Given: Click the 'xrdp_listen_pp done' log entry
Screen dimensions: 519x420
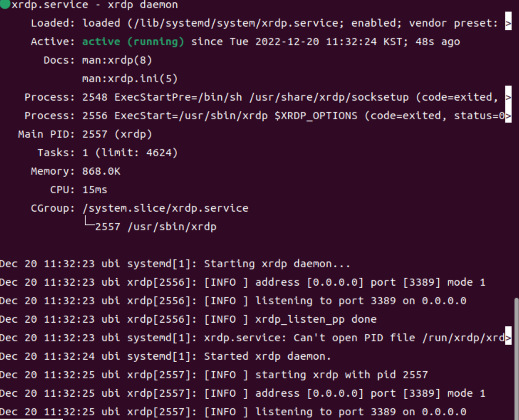Looking at the screenshot, I should (316, 319).
